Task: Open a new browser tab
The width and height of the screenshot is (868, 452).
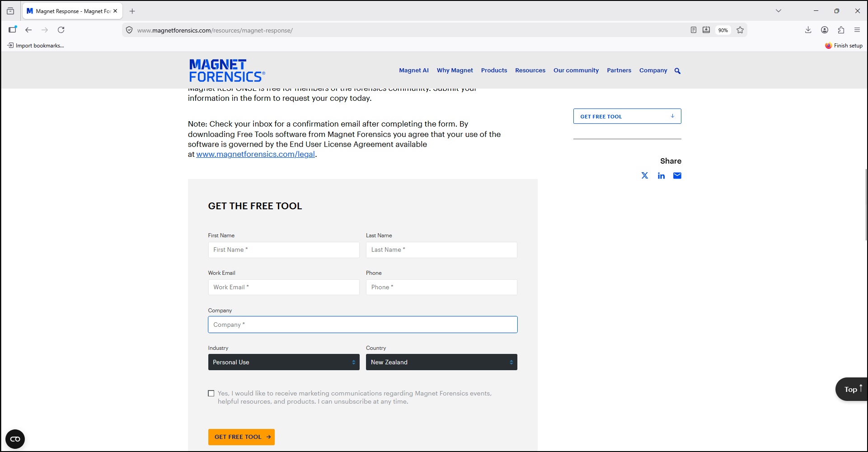Action: (132, 11)
